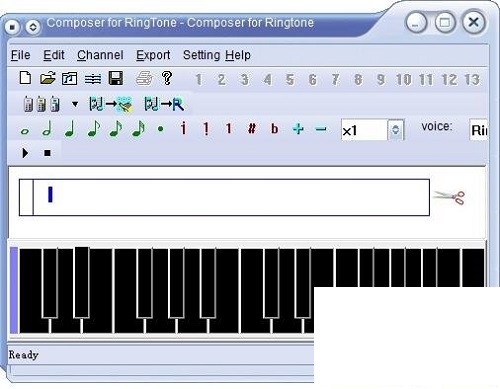500x389 pixels.
Task: Select the quarter note duration
Action: 70,129
